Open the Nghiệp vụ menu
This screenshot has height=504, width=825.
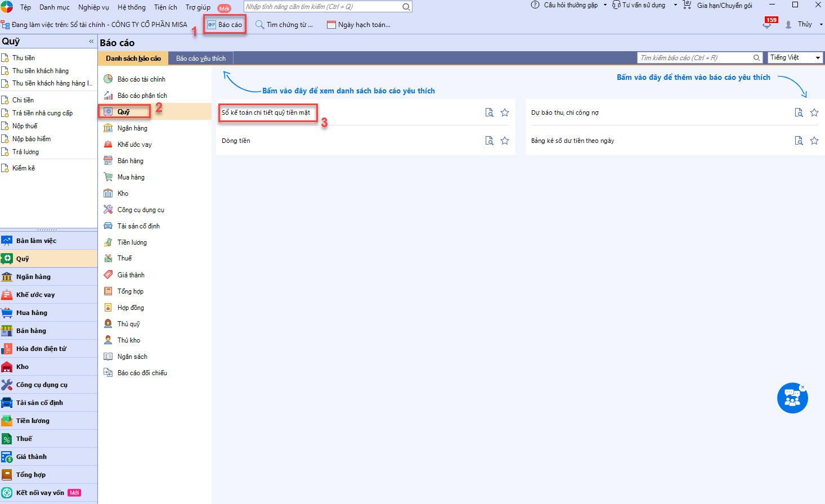93,7
